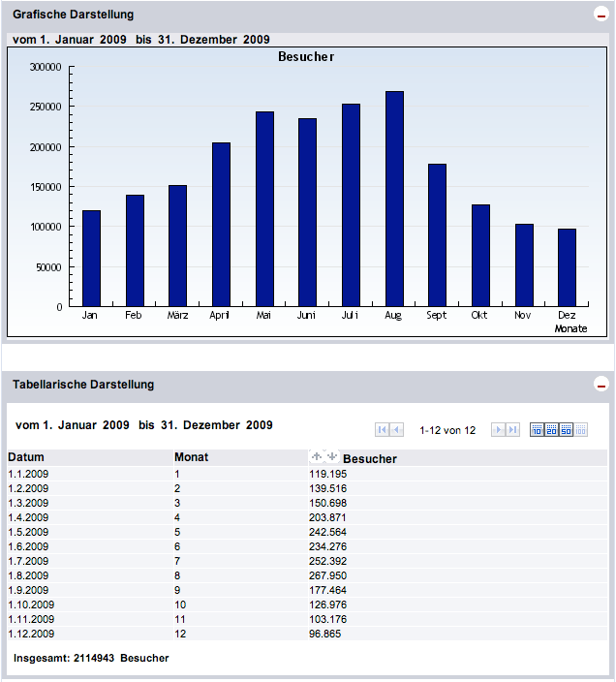
Task: Go to first page of table
Action: tap(382, 430)
